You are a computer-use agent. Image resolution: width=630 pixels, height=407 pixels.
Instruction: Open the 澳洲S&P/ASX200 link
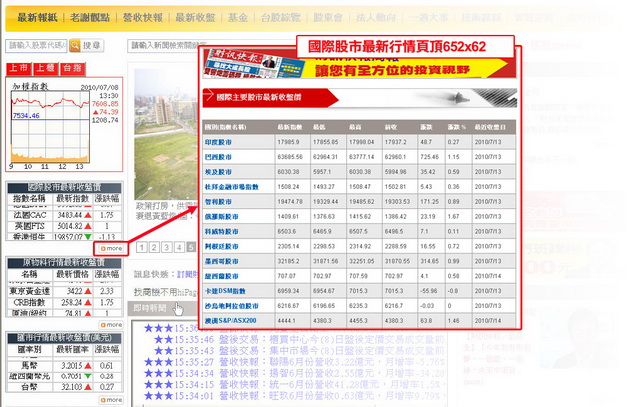[231, 321]
